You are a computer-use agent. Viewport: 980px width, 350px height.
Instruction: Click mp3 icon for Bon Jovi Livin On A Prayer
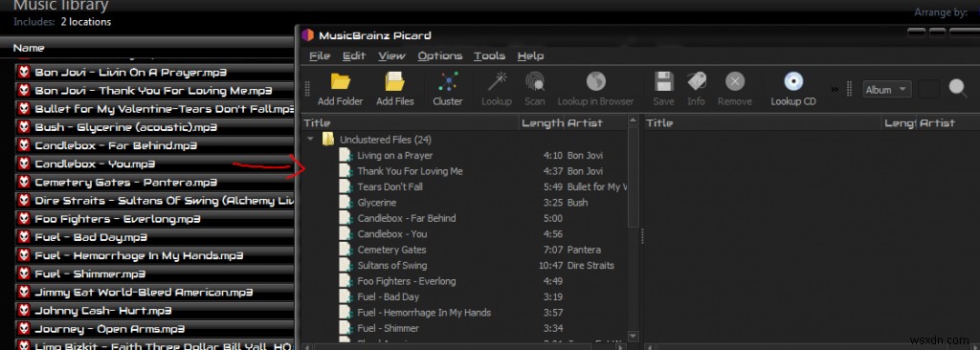click(x=23, y=72)
